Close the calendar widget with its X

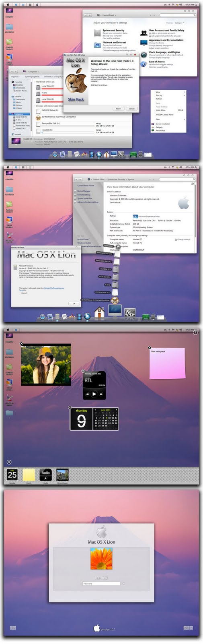pos(70,408)
